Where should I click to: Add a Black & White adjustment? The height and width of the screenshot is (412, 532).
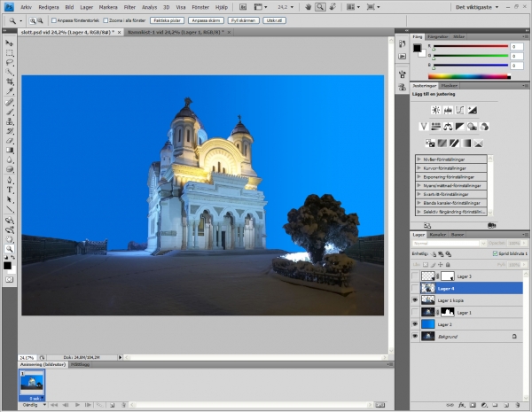coord(459,127)
